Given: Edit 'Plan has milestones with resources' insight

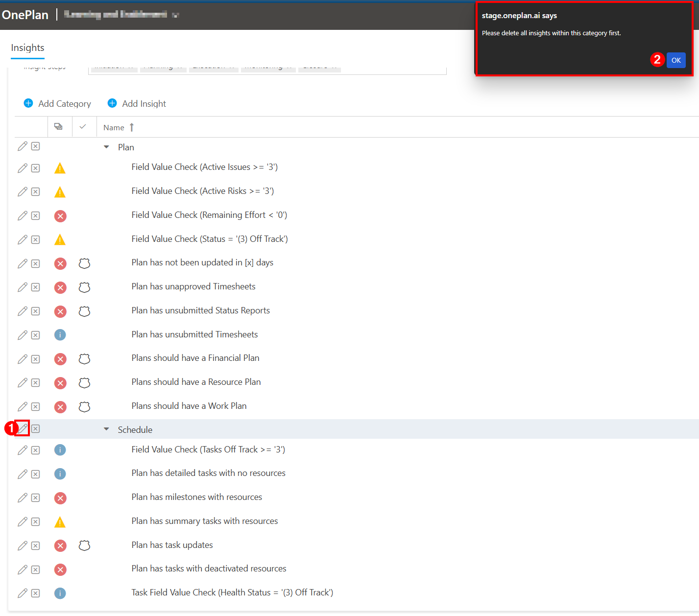Looking at the screenshot, I should coord(23,498).
